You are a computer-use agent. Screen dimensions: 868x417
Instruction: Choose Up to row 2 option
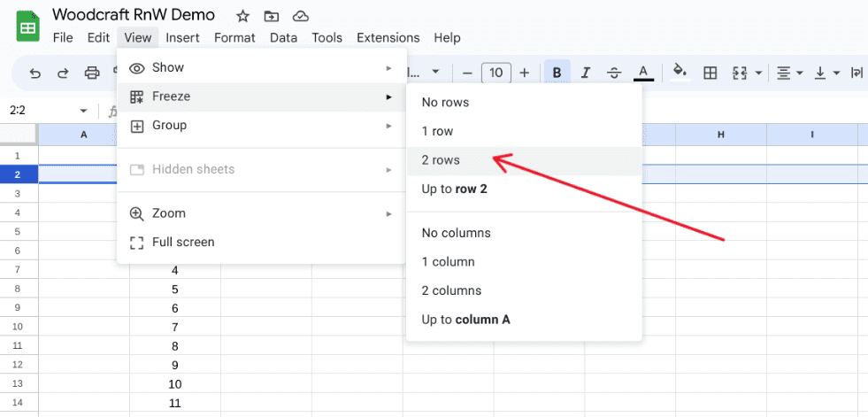point(524,189)
